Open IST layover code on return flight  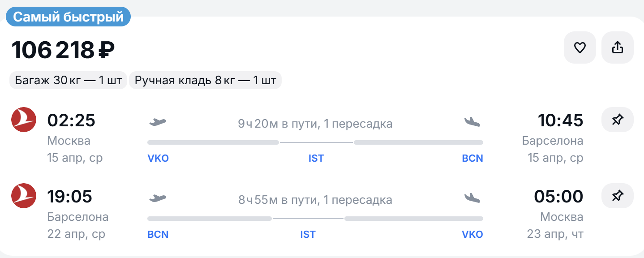[x=308, y=234]
